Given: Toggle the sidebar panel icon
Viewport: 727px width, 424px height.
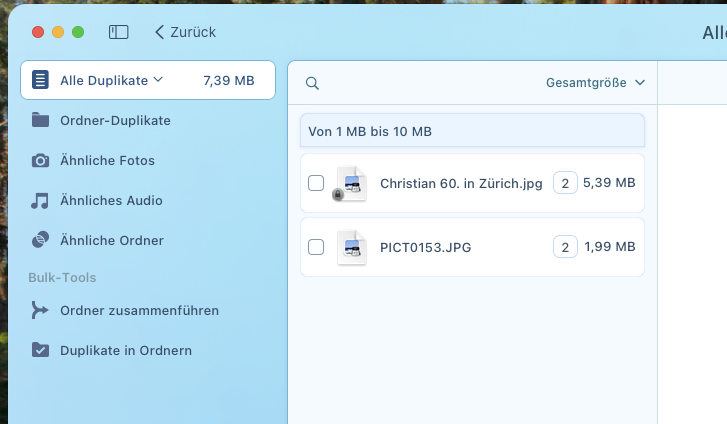Looking at the screenshot, I should click(x=119, y=32).
